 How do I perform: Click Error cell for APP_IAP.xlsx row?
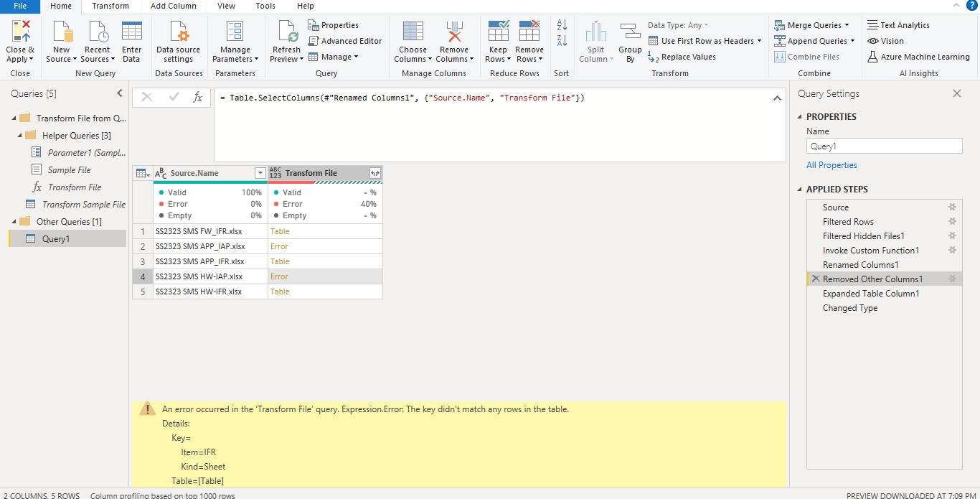[325, 246]
